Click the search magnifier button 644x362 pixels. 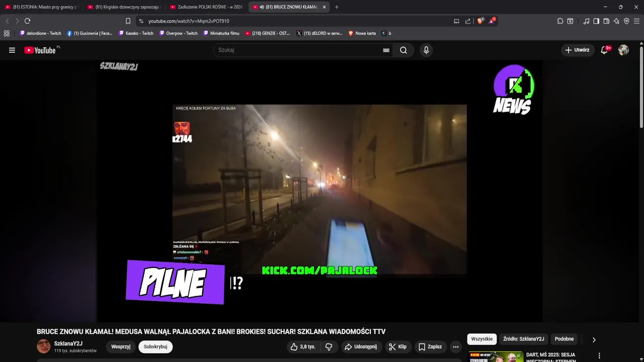404,50
